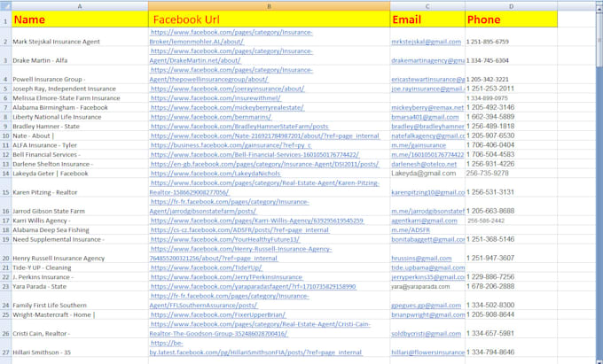Select Henry Russell Insurance Agency cell
Image resolution: width=603 pixels, height=364 pixels.
click(x=80, y=253)
